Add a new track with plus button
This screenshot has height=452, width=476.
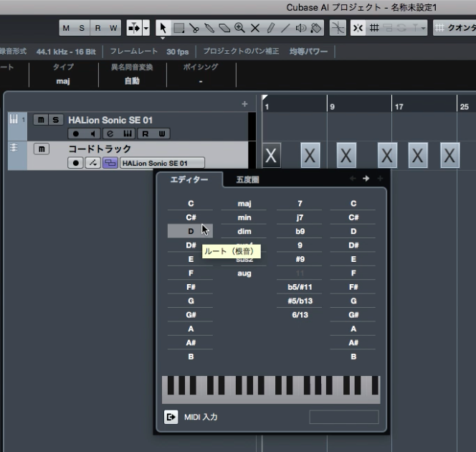[244, 104]
